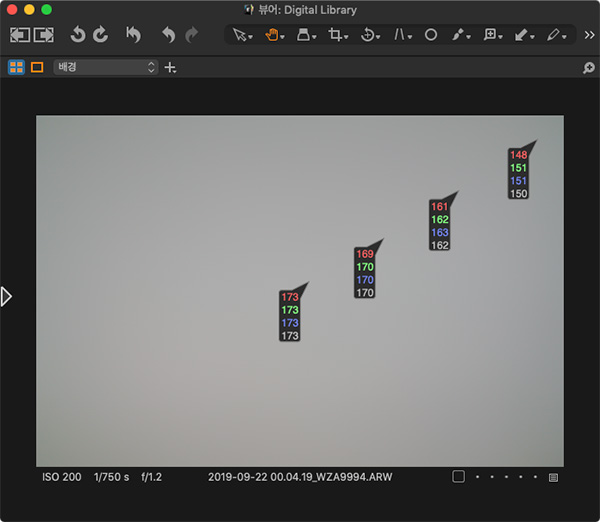Select the circular Spot Removal tool
600x522 pixels.
[x=431, y=35]
